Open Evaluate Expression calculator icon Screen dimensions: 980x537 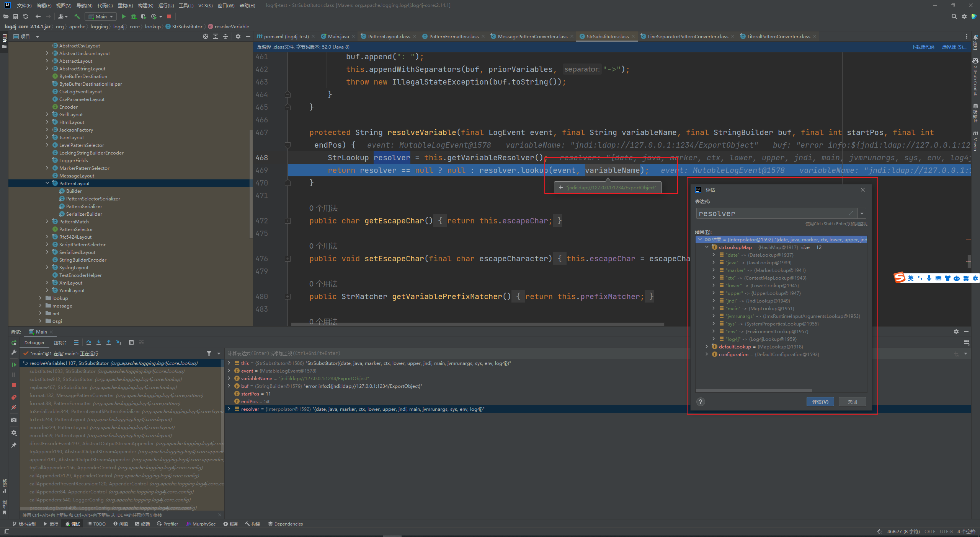(131, 342)
